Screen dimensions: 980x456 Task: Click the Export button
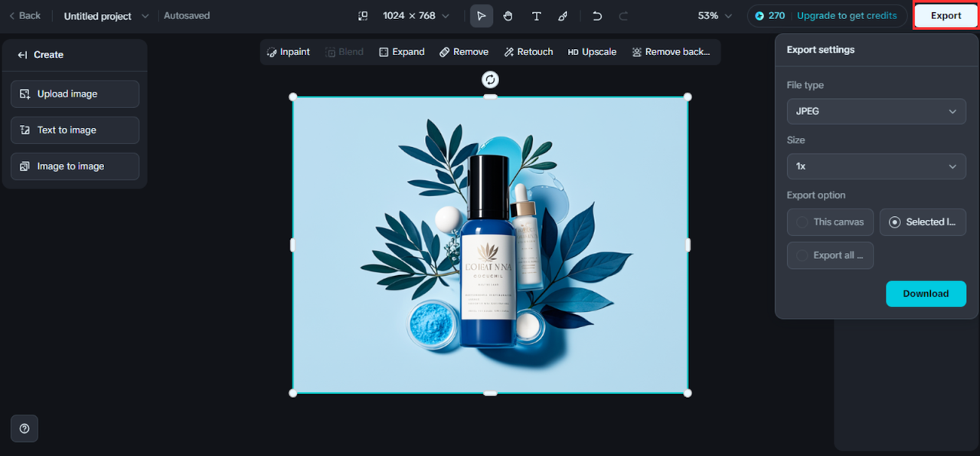pos(946,15)
